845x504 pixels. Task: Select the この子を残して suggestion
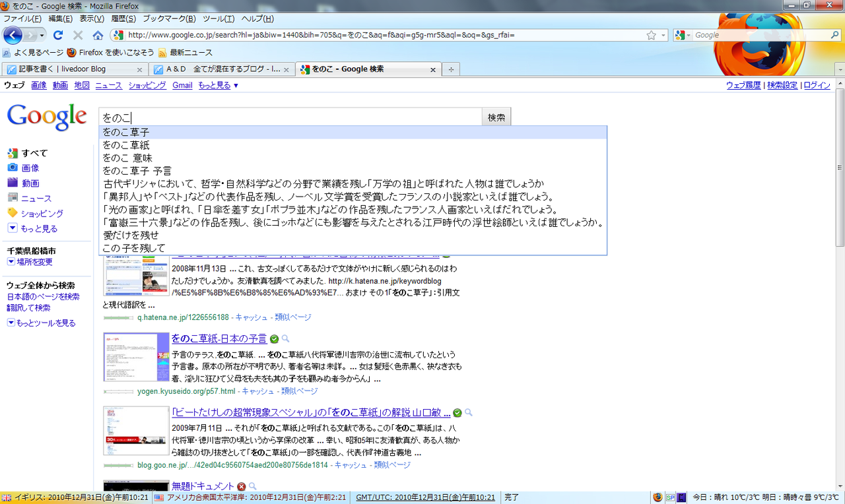click(x=353, y=248)
